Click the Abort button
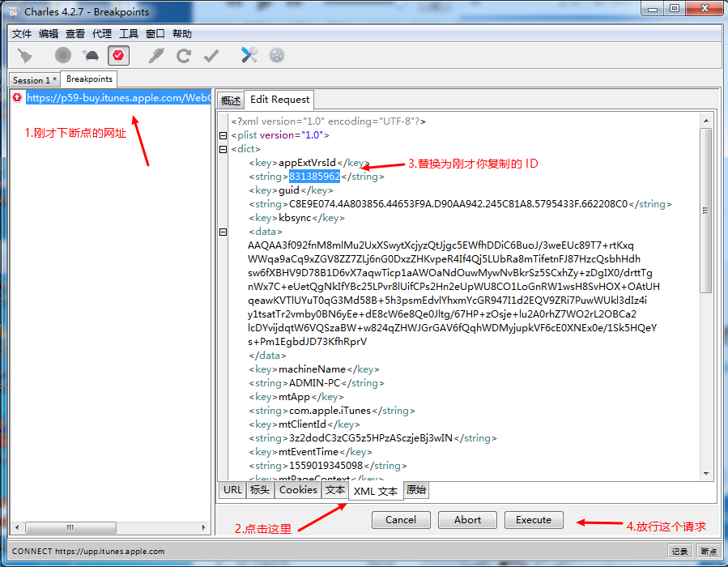 coord(467,520)
